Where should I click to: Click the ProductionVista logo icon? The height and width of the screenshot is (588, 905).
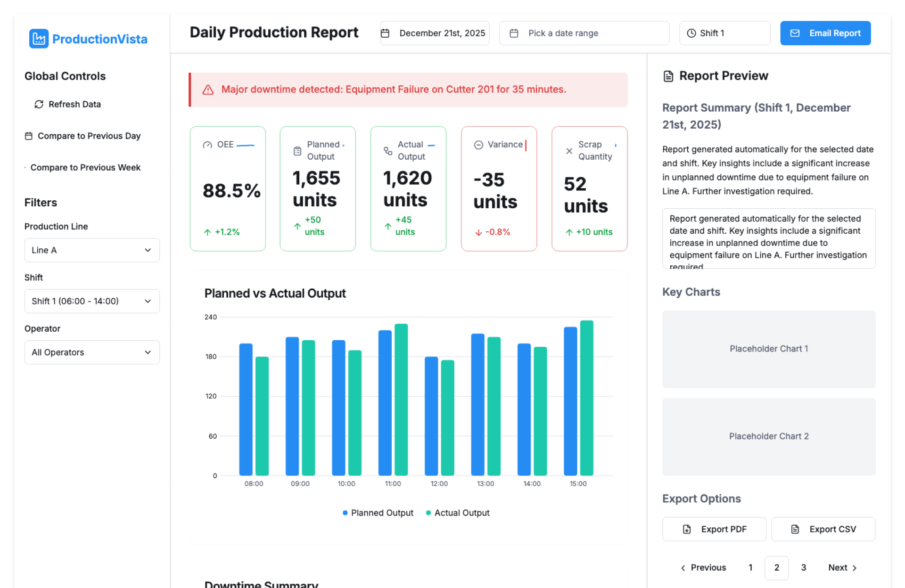tap(39, 39)
